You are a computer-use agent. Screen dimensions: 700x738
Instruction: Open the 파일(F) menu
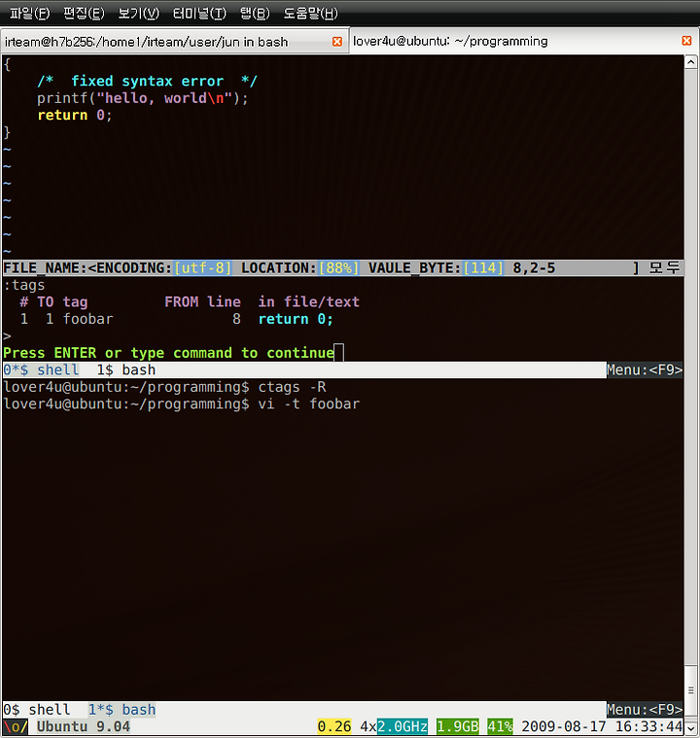pyautogui.click(x=30, y=14)
